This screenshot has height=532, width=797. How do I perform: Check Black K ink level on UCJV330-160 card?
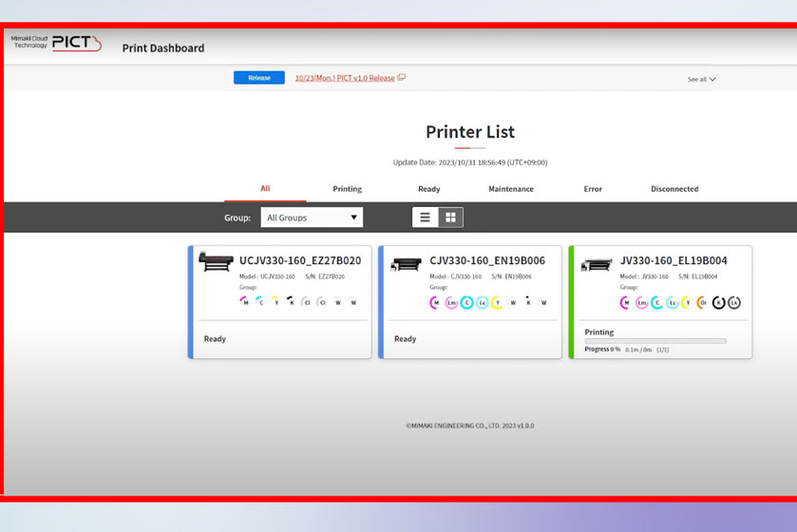[x=291, y=301]
